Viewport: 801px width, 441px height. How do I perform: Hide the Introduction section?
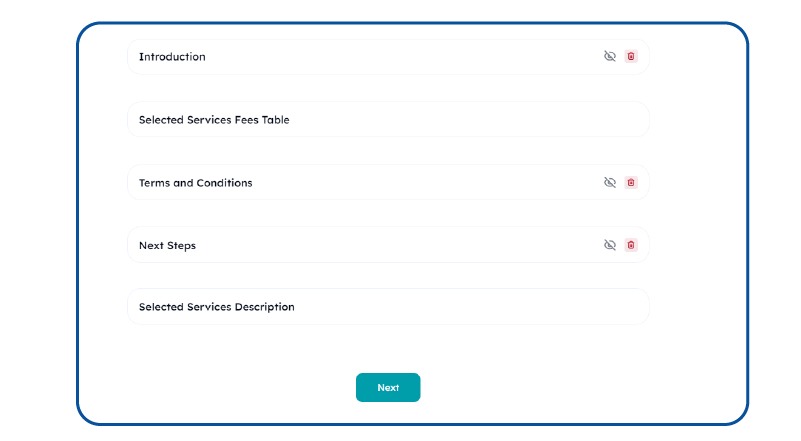[x=610, y=57]
